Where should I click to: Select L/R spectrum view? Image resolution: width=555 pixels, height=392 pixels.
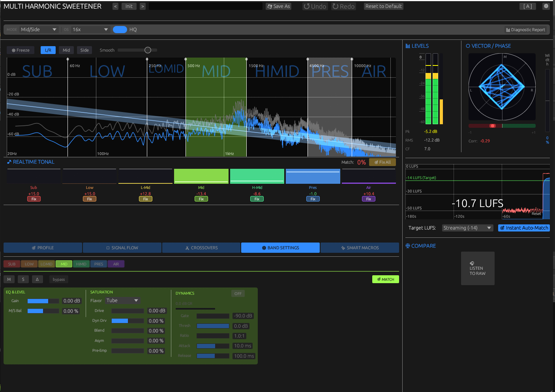click(x=48, y=50)
